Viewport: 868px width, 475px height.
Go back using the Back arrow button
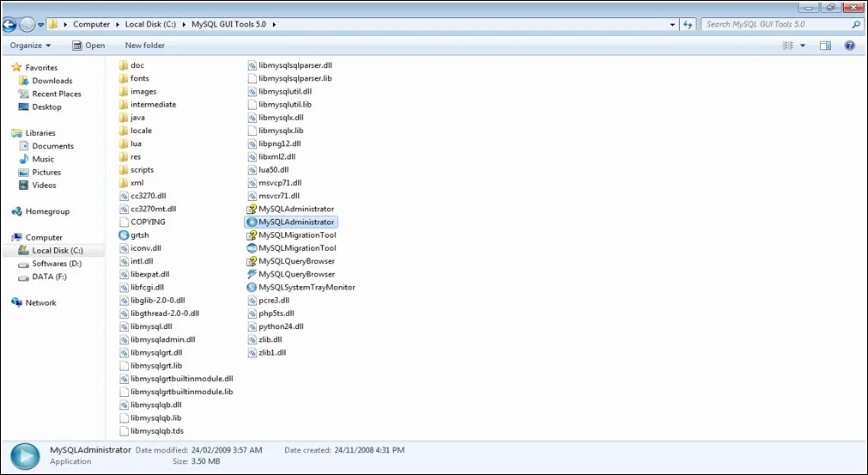9,24
